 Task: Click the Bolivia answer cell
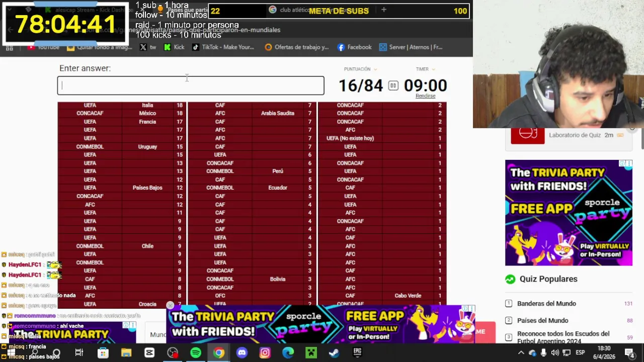click(x=278, y=279)
